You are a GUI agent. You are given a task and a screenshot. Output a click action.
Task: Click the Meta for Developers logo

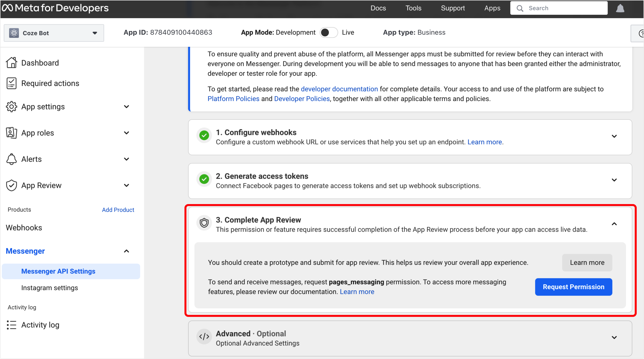point(55,8)
